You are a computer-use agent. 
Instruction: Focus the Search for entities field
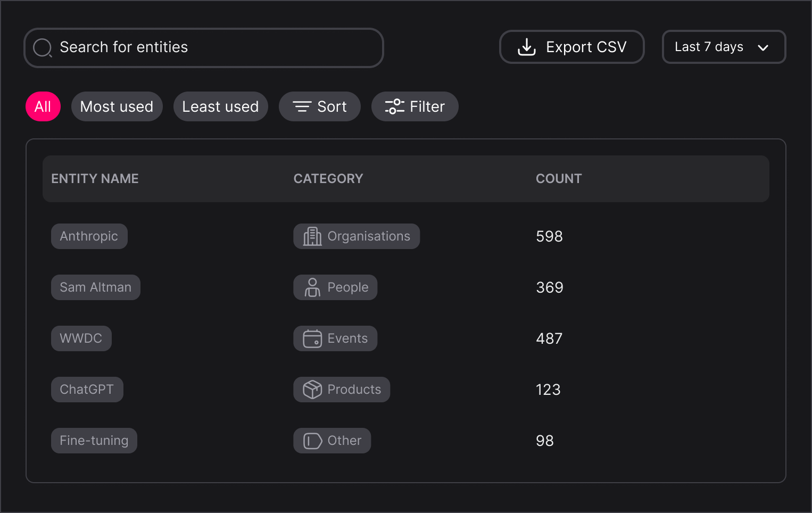[x=204, y=48]
